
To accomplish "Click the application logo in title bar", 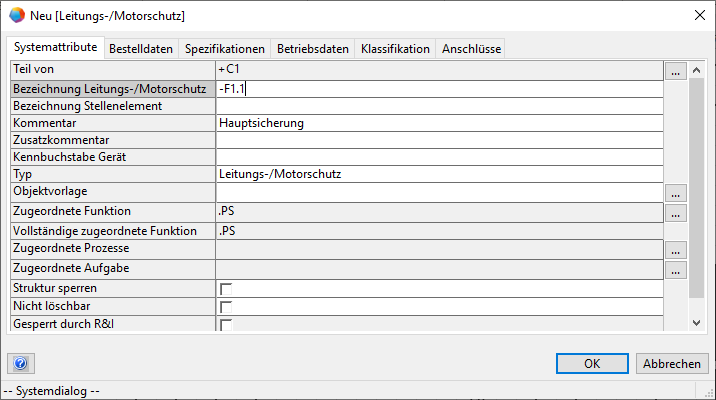I will click(16, 15).
